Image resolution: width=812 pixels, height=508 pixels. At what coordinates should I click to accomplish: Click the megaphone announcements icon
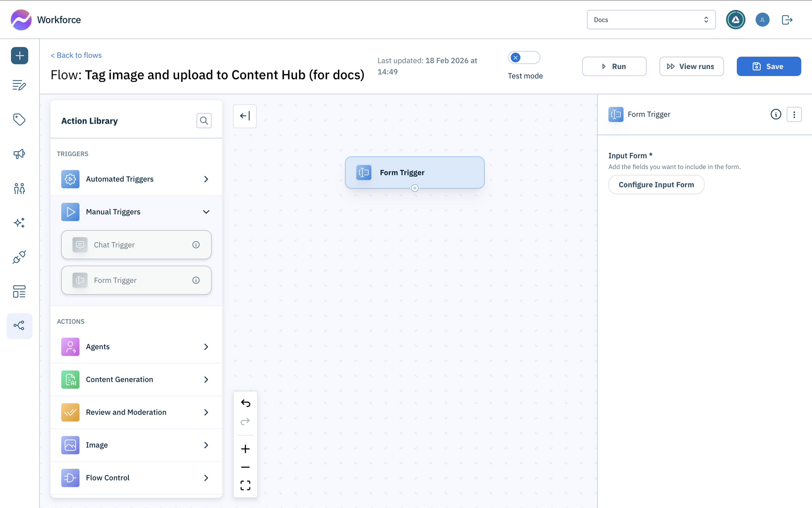pyautogui.click(x=19, y=154)
